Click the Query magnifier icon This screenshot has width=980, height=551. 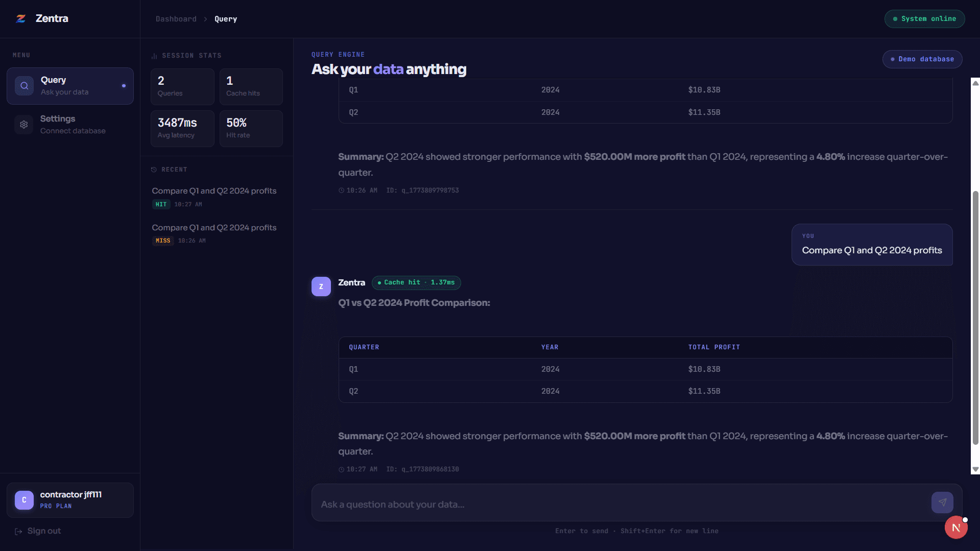click(24, 86)
